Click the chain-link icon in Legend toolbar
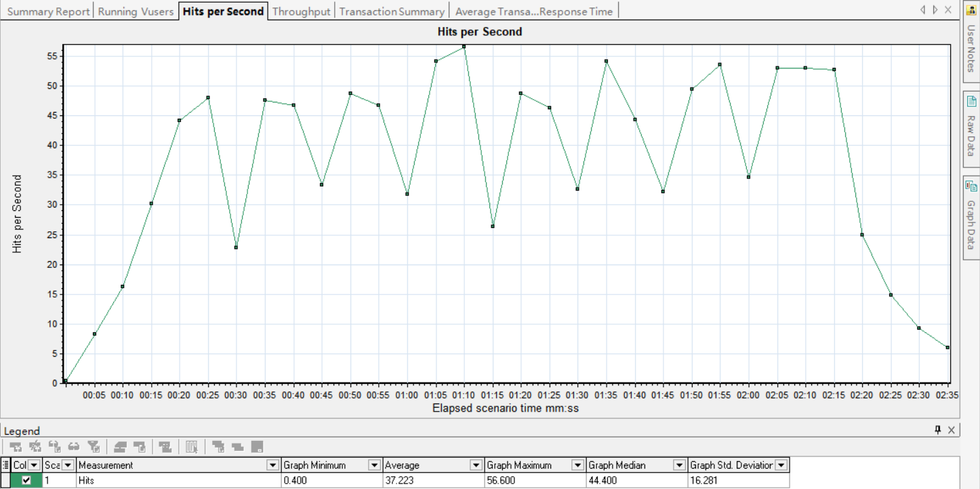 tap(75, 447)
